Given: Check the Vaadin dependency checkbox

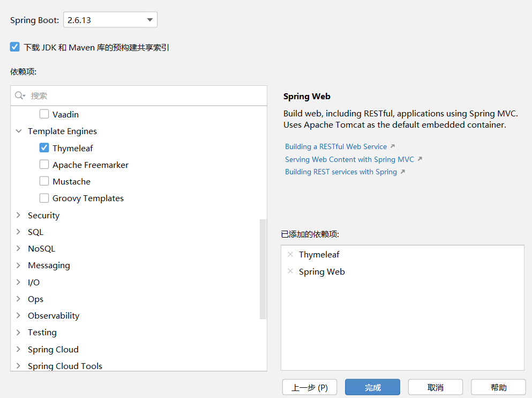Looking at the screenshot, I should pos(44,114).
